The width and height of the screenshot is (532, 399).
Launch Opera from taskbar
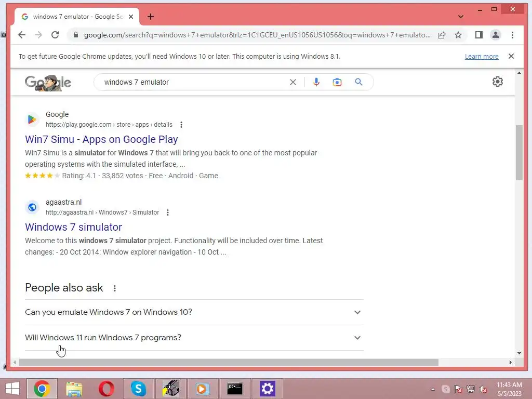(106, 389)
